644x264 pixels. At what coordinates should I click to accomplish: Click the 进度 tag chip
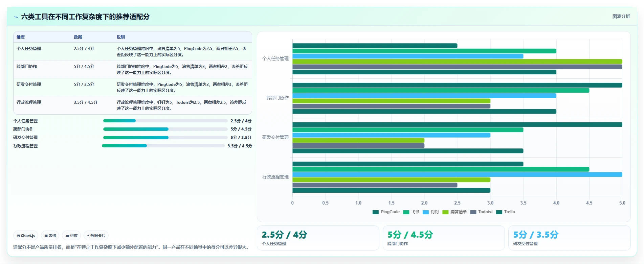click(x=71, y=236)
